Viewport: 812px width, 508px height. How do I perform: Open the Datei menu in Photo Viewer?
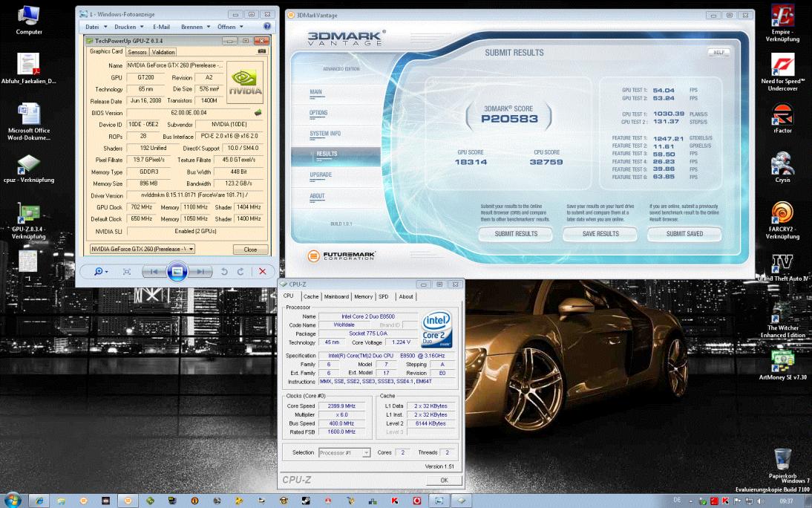point(96,27)
